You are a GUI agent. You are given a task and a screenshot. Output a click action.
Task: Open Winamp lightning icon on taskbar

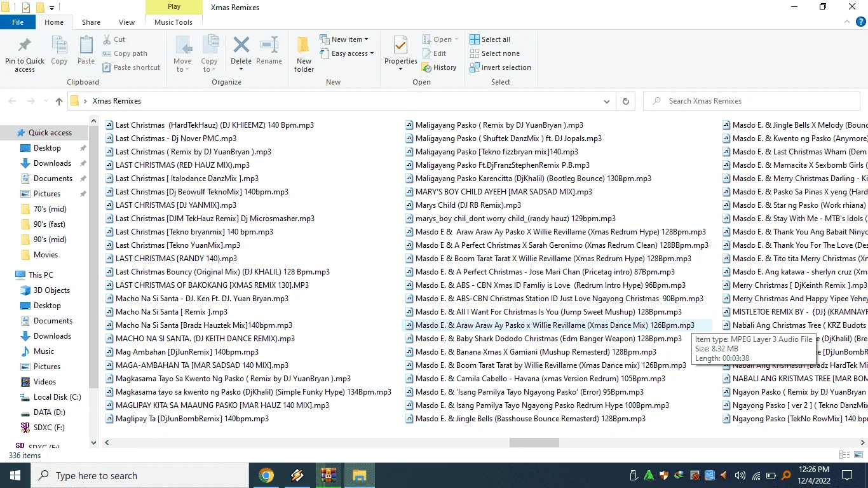point(297,475)
